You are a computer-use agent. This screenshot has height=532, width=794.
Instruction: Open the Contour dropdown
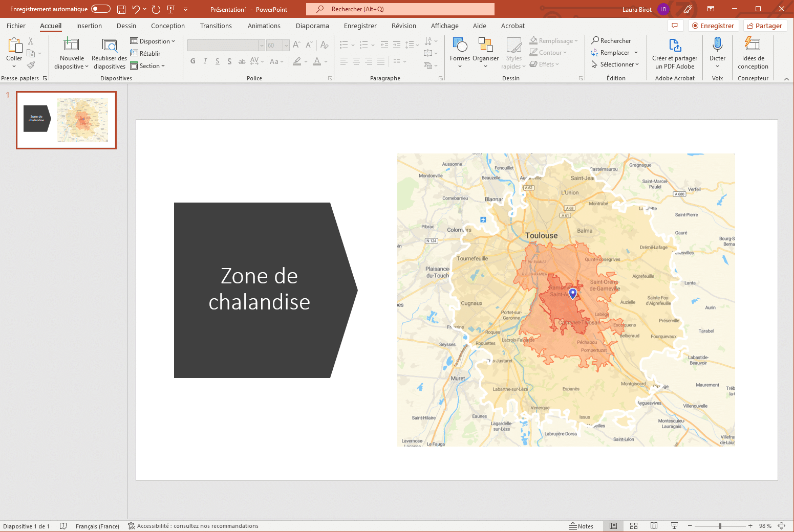point(548,52)
